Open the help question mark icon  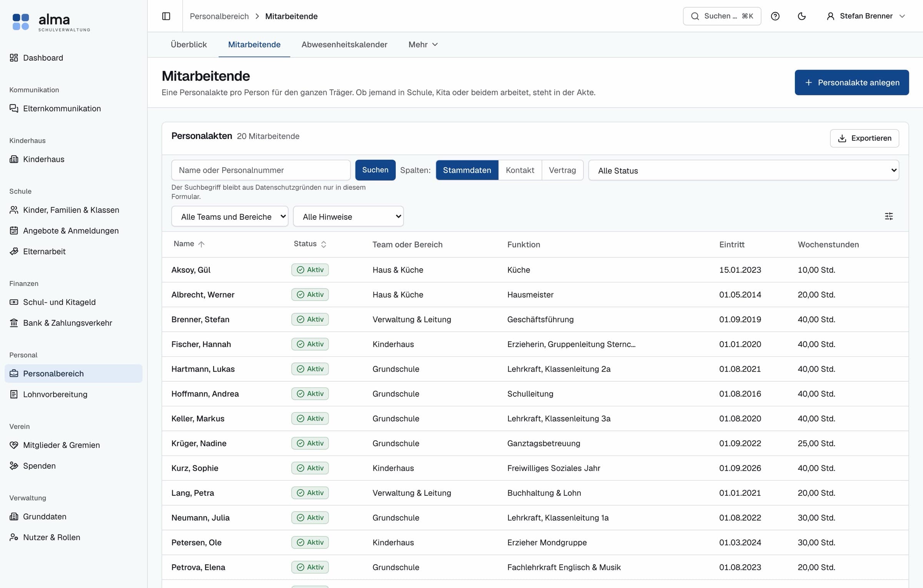coord(775,16)
